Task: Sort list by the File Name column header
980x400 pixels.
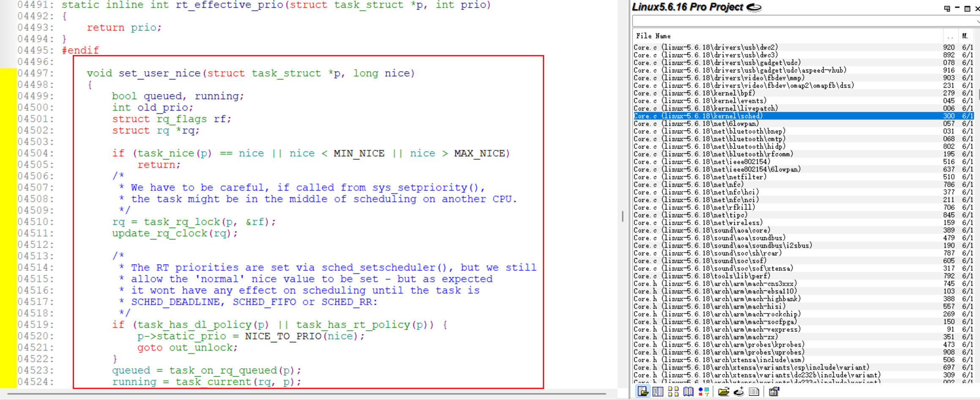Action: pos(788,36)
